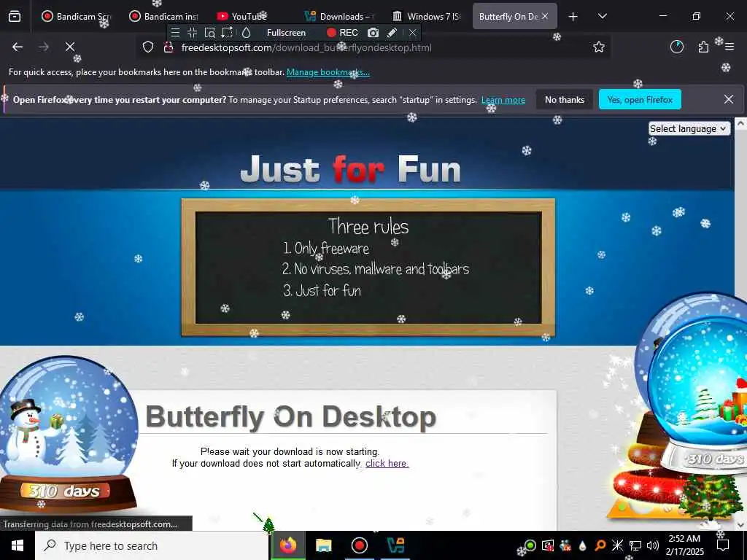The height and width of the screenshot is (560, 747).
Task: Click the orange magnifier tray icon
Action: tap(600, 545)
